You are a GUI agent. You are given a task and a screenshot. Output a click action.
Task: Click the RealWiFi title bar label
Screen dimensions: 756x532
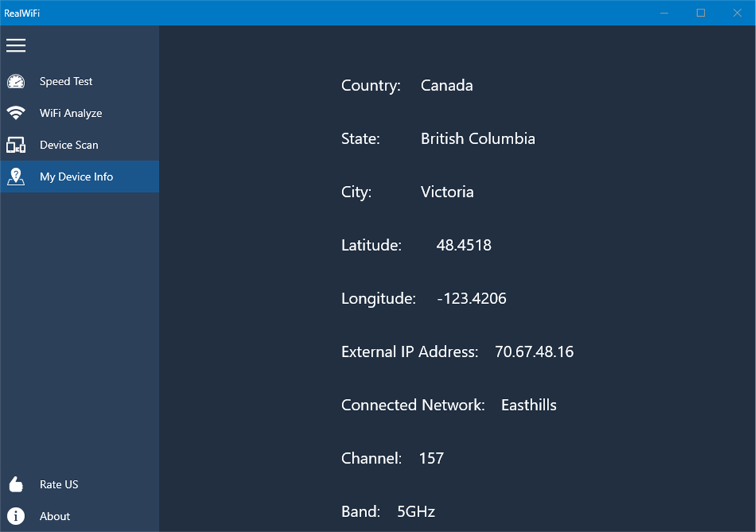coord(23,13)
